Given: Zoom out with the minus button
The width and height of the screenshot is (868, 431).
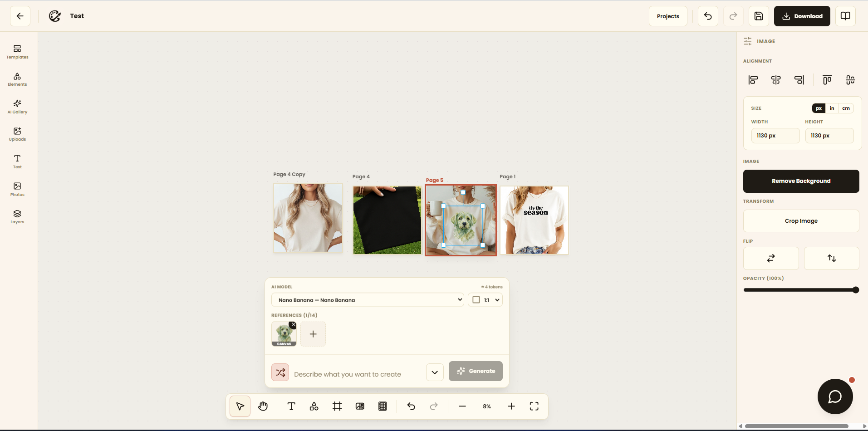Looking at the screenshot, I should [x=462, y=406].
